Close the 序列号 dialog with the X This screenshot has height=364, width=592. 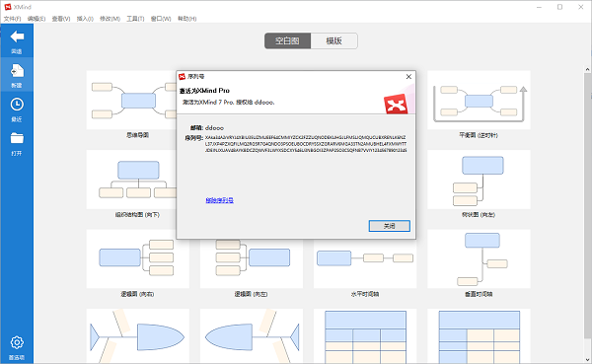[x=408, y=77]
